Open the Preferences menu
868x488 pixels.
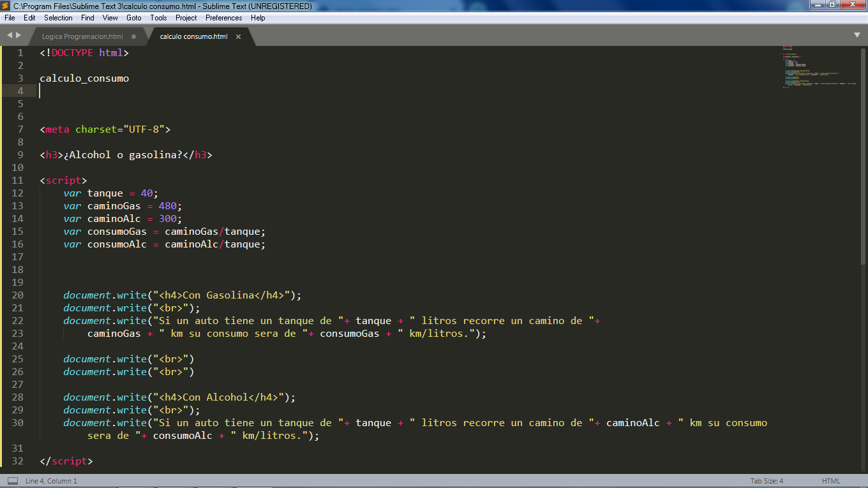(224, 18)
